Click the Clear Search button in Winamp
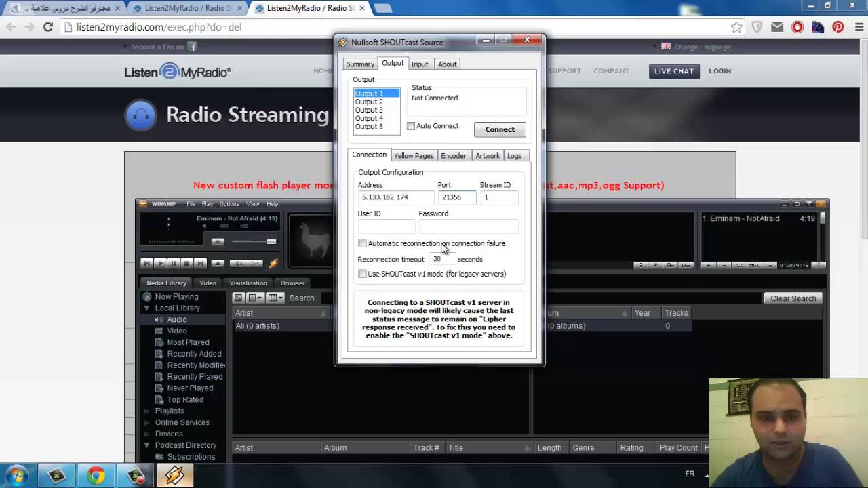868x488 pixels. [793, 298]
